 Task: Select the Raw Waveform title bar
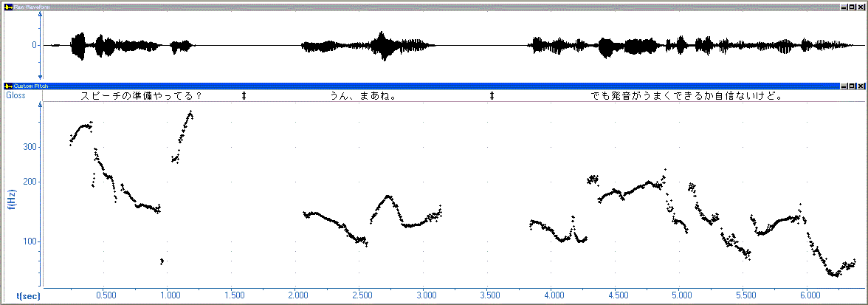433,7
